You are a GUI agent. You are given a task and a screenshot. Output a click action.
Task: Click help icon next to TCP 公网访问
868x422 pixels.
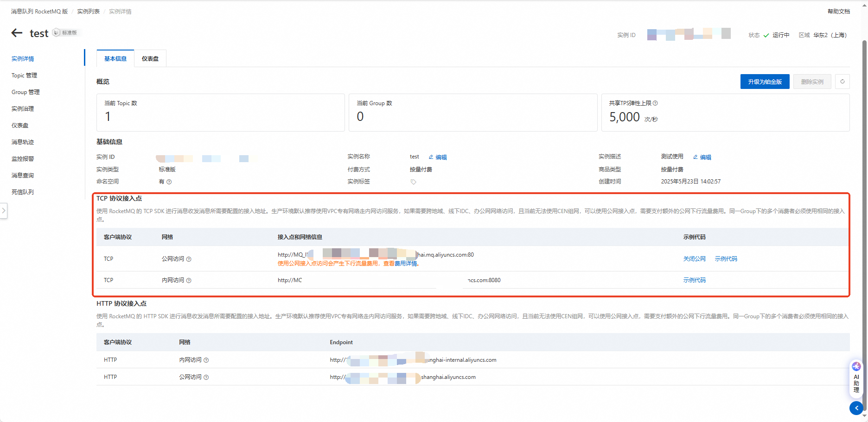(x=189, y=259)
